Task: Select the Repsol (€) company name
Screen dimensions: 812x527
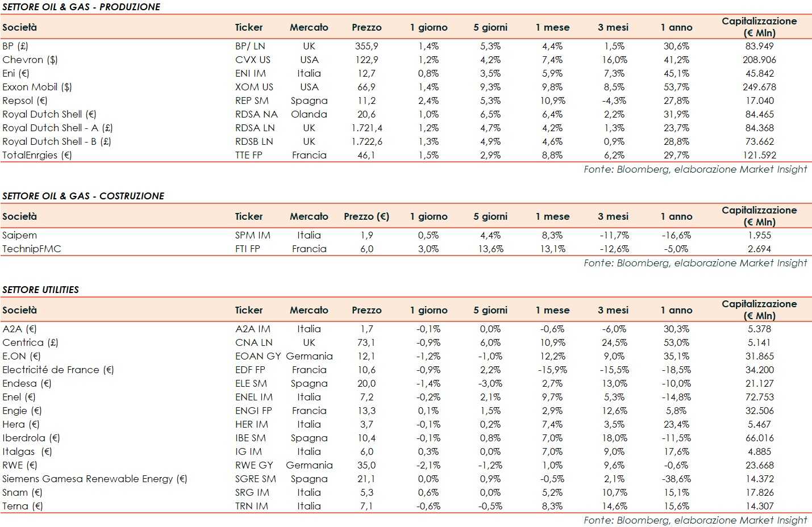Action: coord(24,101)
